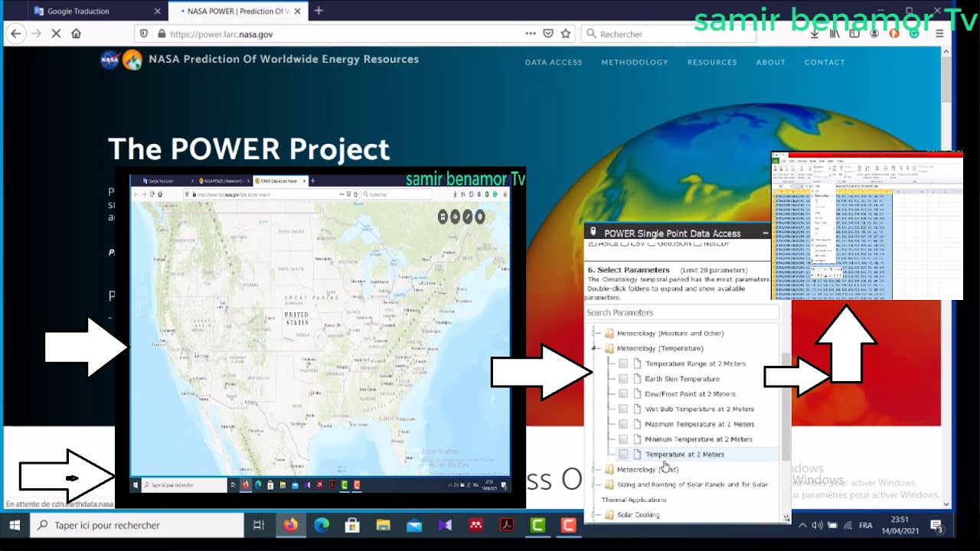Show hidden system tray icons chevron
This screenshot has width=980, height=551.
pyautogui.click(x=802, y=525)
